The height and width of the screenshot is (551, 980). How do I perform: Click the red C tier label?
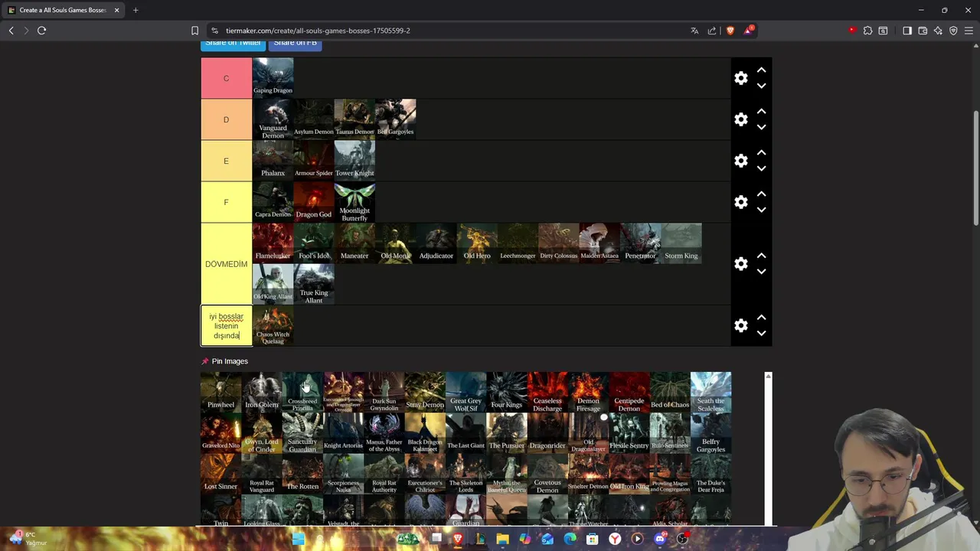226,78
